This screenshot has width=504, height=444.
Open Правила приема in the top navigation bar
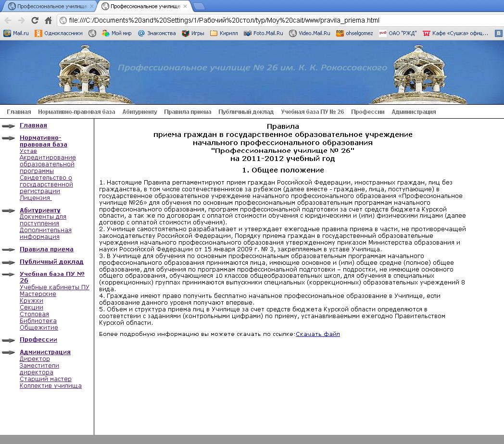point(188,112)
